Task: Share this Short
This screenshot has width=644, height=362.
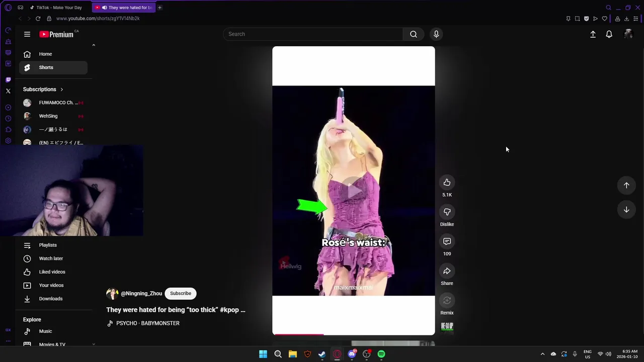Action: [x=447, y=271]
